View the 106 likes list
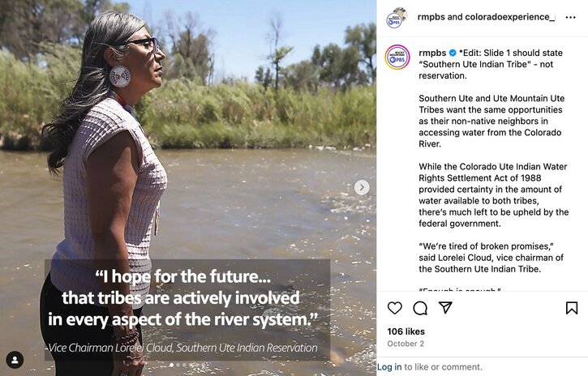This screenshot has width=588, height=376. 406,331
